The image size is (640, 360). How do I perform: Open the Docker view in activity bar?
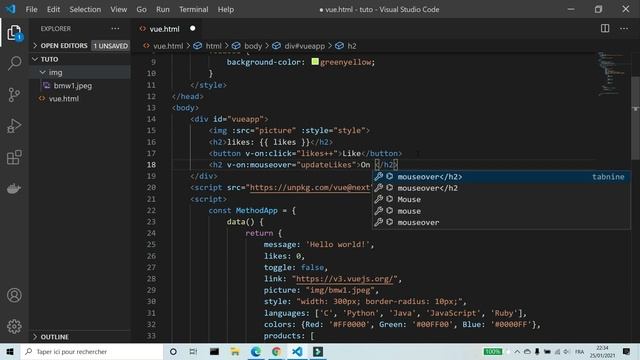pyautogui.click(x=14, y=189)
